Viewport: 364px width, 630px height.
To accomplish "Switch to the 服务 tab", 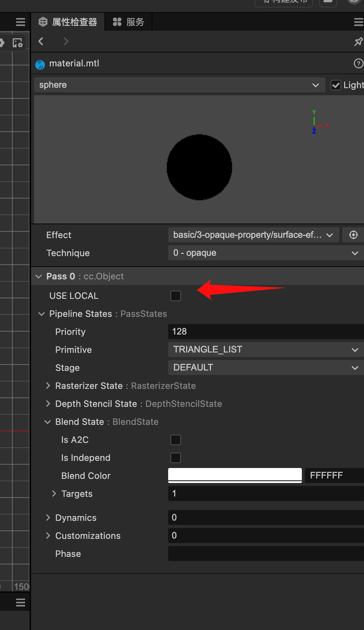I will pos(128,22).
